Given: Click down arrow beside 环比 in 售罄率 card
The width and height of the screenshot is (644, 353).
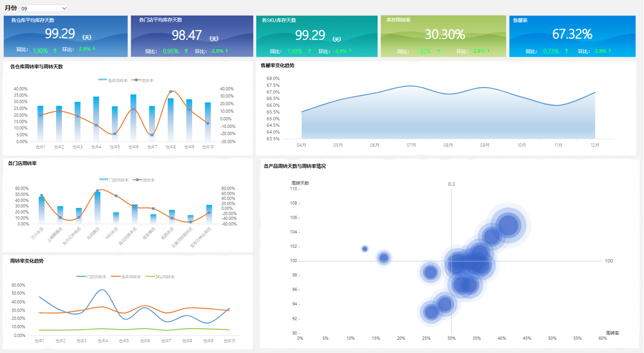Looking at the screenshot, I should (x=610, y=50).
